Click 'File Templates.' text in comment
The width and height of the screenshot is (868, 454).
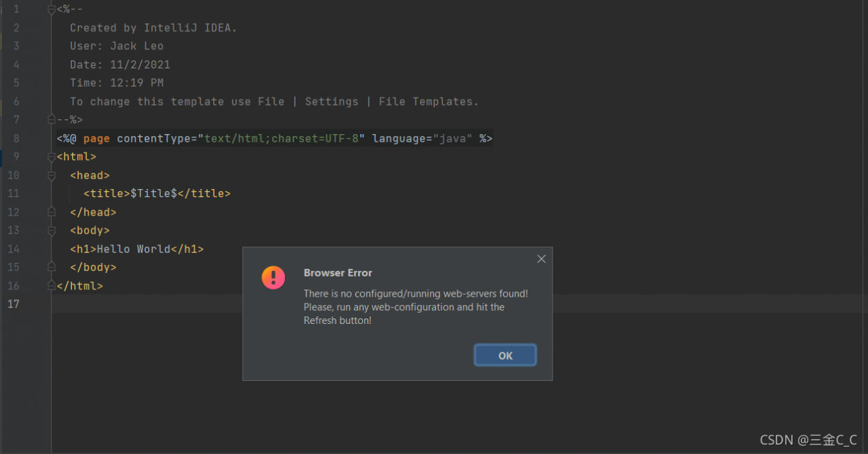click(429, 102)
